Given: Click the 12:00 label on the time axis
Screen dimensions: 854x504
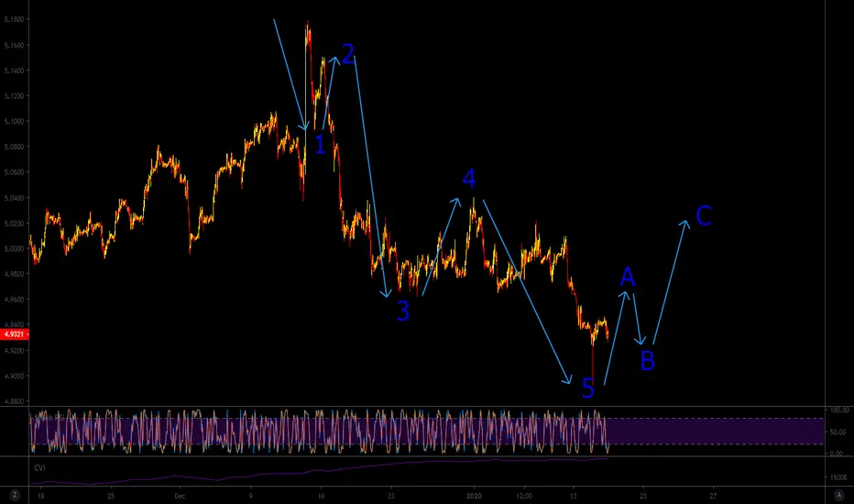Looking at the screenshot, I should click(524, 497).
